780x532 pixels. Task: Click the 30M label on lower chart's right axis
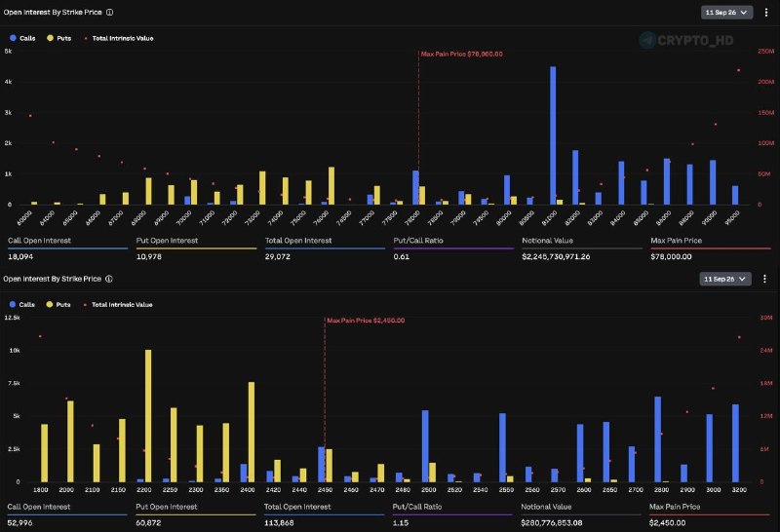pyautogui.click(x=766, y=318)
